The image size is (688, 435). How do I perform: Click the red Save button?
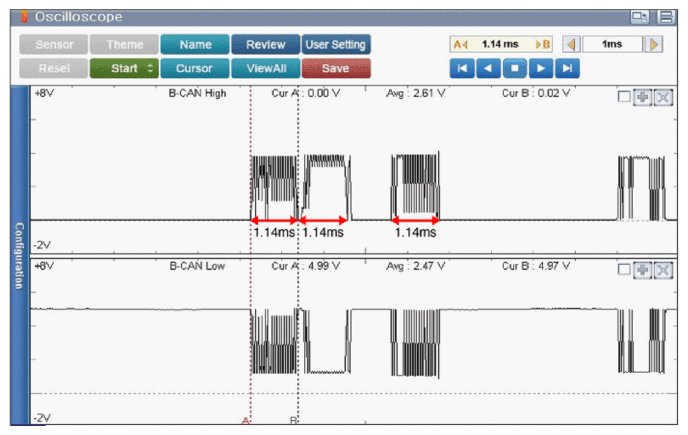335,69
